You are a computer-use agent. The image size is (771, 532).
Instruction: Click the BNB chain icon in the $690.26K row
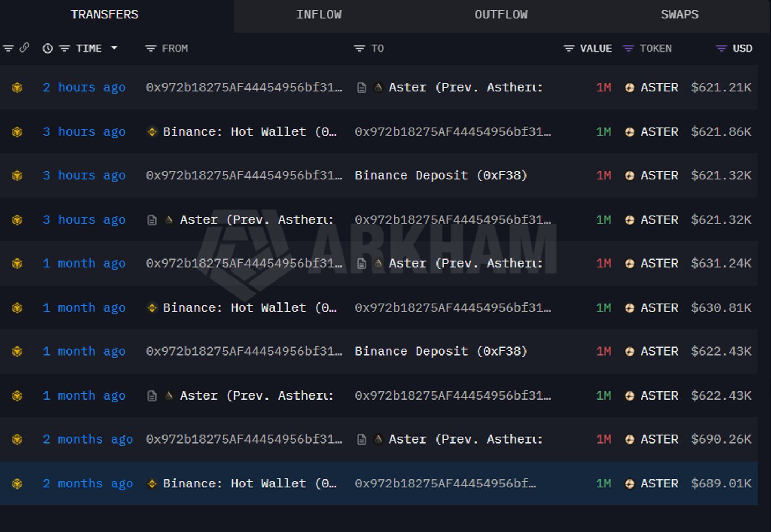click(x=17, y=439)
